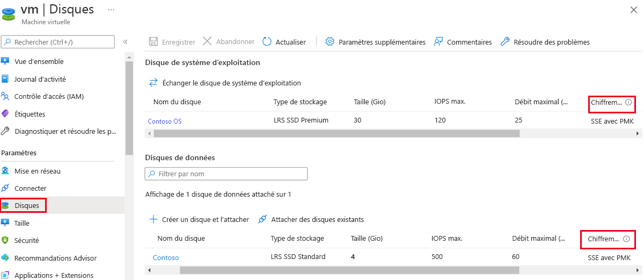Click the swap OS disk arrows icon

(x=153, y=83)
